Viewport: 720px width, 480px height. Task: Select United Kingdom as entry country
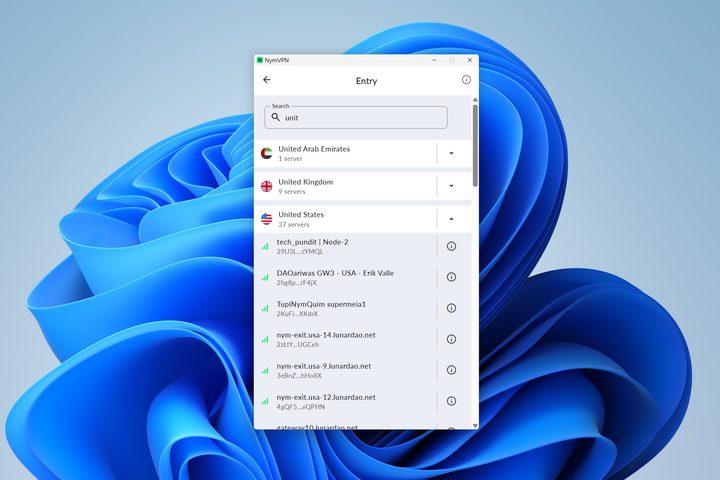(x=345, y=186)
